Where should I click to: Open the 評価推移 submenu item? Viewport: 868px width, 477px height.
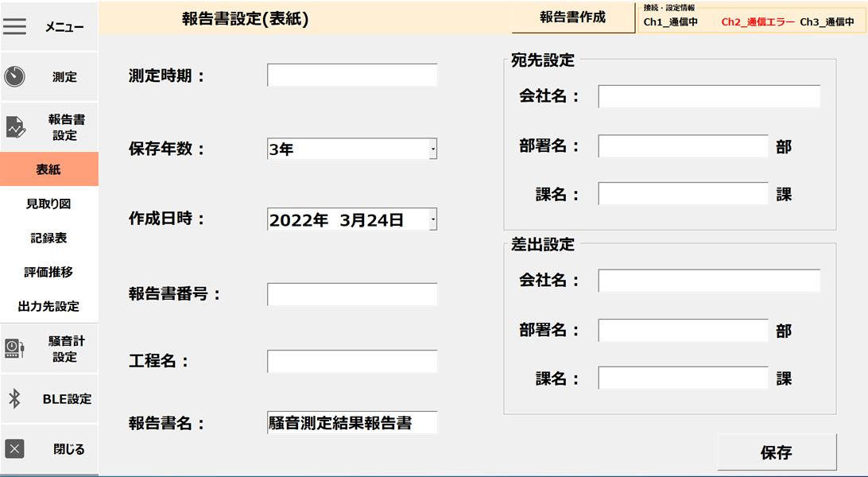click(49, 272)
